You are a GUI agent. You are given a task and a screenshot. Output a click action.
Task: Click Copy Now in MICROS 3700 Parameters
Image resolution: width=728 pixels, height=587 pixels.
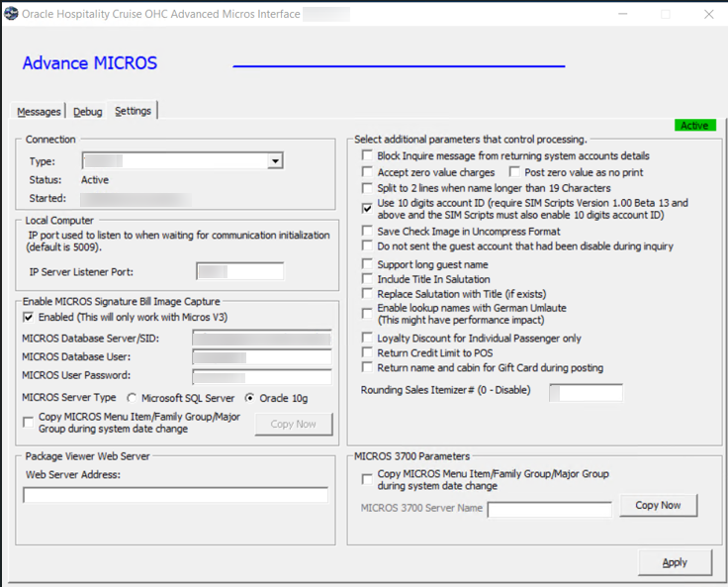(x=659, y=505)
